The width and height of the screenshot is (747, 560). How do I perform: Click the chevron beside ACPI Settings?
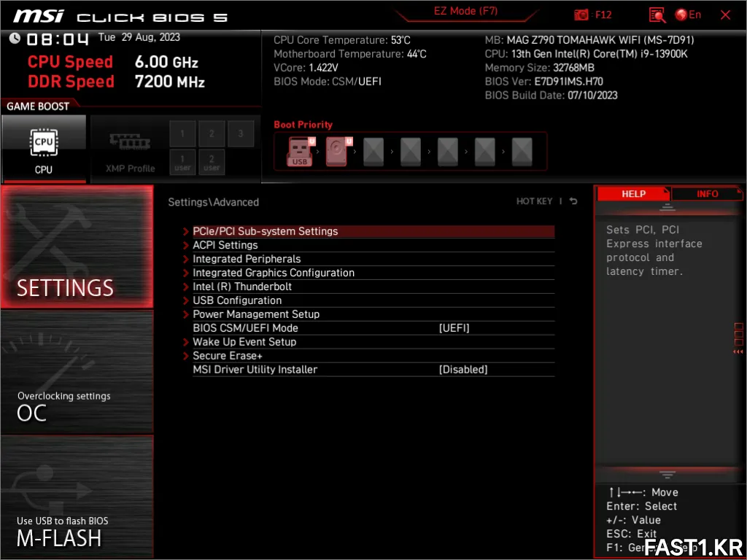coord(186,245)
